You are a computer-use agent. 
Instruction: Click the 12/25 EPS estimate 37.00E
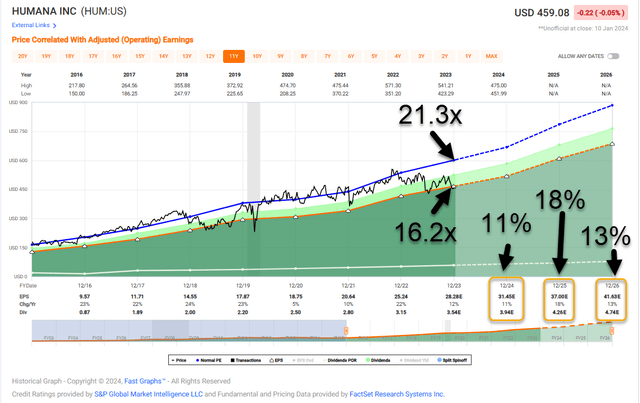coord(559,296)
